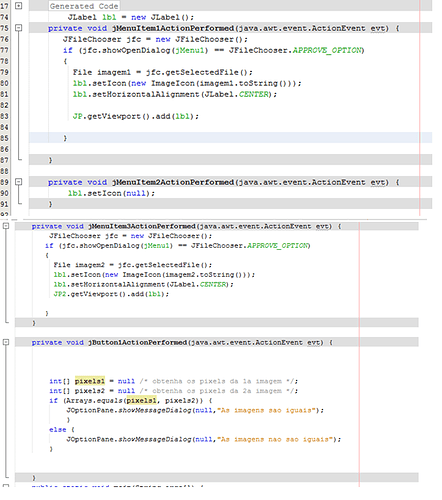Collapse jMenuItem3ActionPerformed method fold icon
Viewport: 442px width, 500px height.
6,226
